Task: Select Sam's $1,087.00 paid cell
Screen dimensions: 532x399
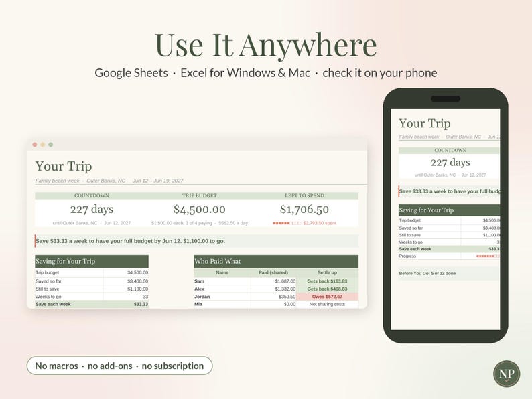Action: click(x=273, y=281)
